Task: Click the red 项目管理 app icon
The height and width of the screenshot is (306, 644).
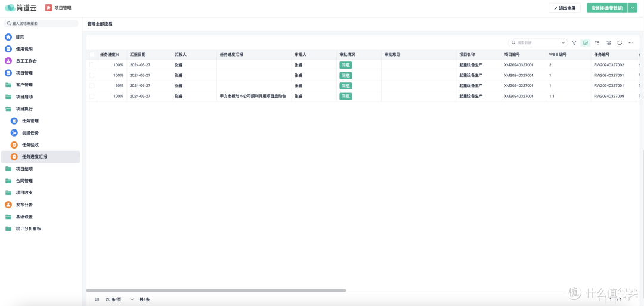Action: click(48, 8)
